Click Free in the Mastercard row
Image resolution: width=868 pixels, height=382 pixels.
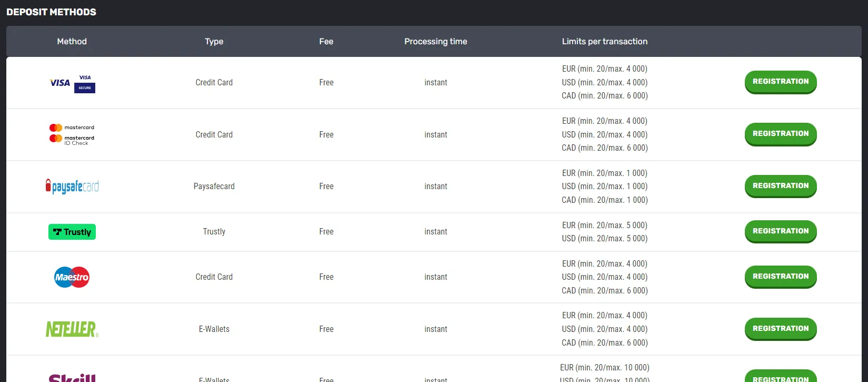click(326, 135)
